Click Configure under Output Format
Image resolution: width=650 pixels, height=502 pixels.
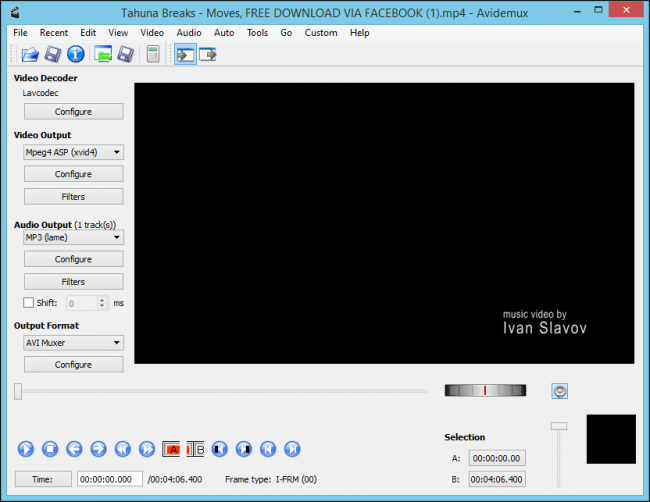pyautogui.click(x=73, y=364)
